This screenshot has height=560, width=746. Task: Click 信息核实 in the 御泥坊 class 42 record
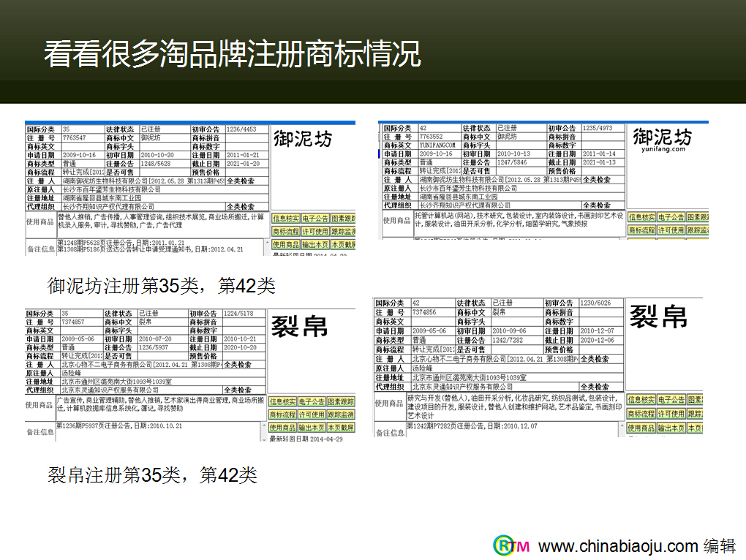coord(642,217)
